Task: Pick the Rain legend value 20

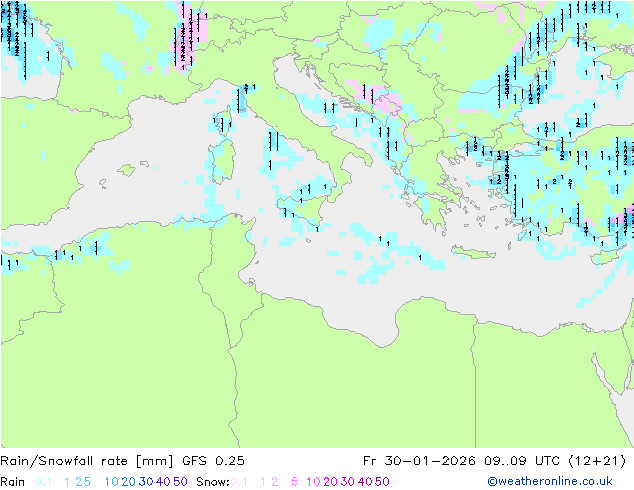Action: (x=129, y=482)
